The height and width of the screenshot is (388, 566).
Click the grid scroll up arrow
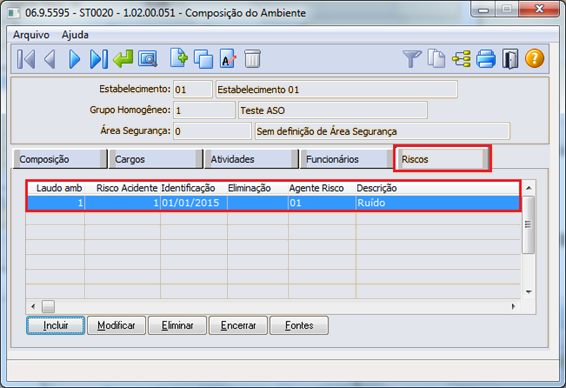coord(529,188)
